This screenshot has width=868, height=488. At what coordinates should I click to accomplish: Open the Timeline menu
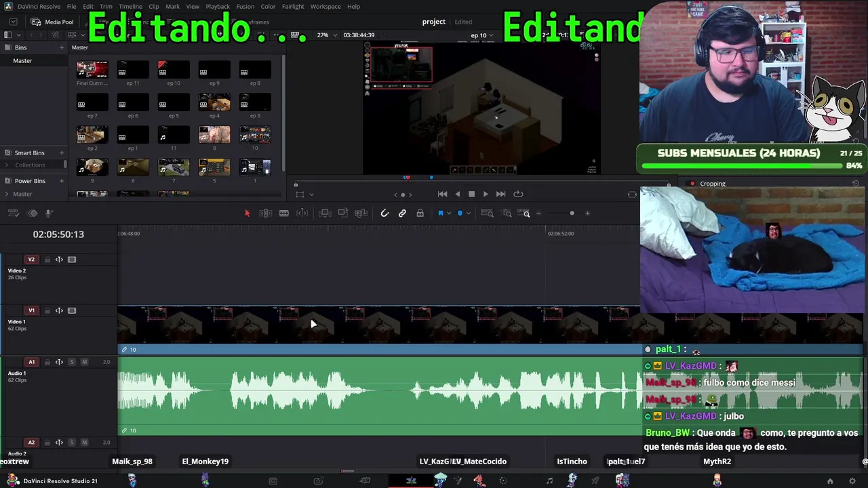(x=131, y=6)
